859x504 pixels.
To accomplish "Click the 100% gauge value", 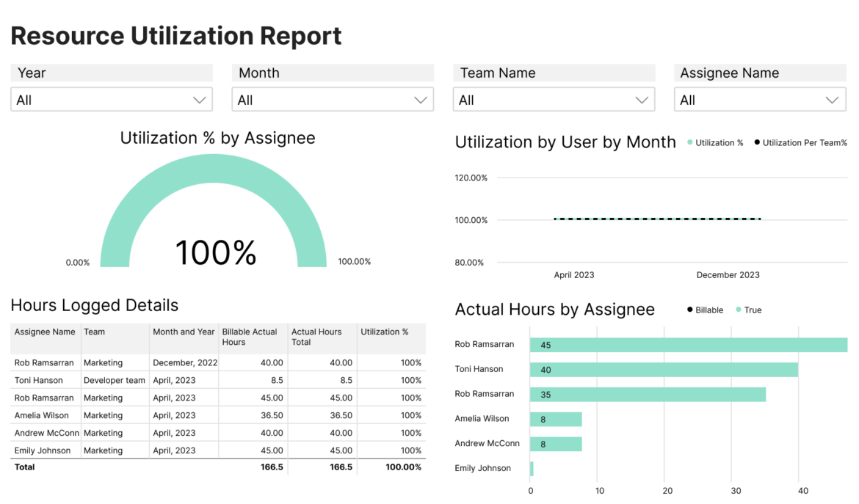I will tap(215, 252).
